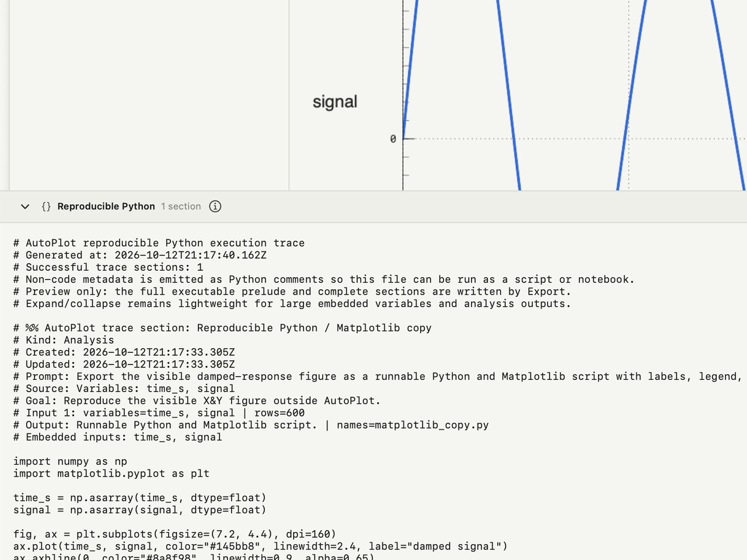Click the code line 'import numpy as np'
The image size is (747, 560).
point(70,461)
